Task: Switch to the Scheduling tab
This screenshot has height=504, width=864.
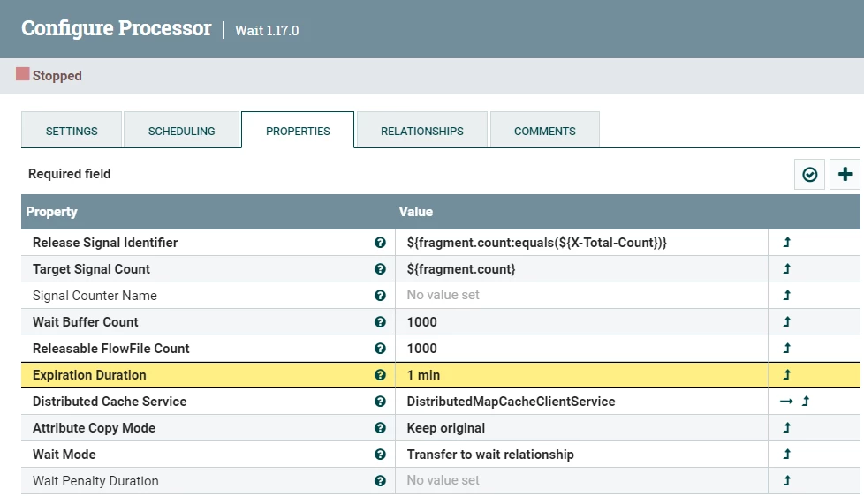Action: [x=182, y=130]
